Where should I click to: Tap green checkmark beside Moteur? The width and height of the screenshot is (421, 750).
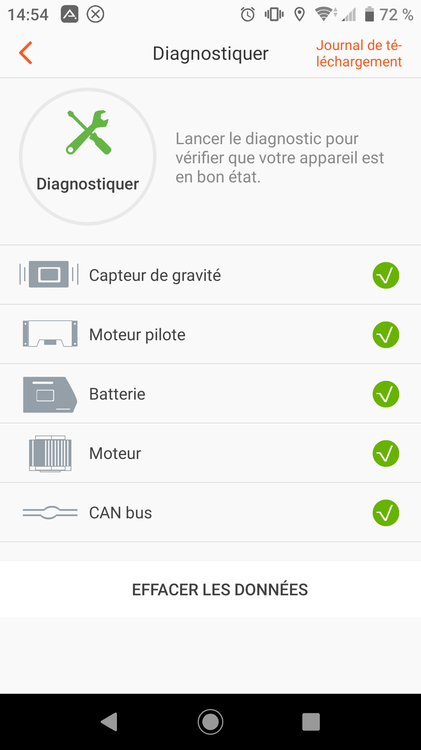[x=386, y=453]
